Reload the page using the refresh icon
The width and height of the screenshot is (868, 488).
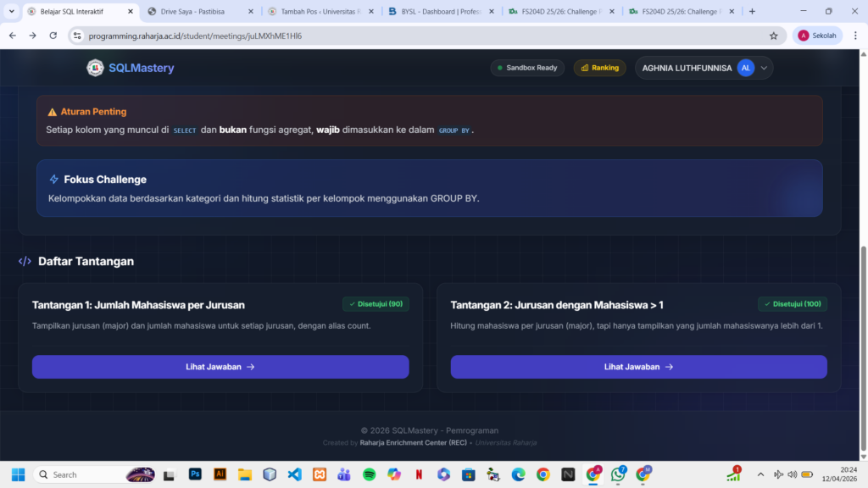[53, 36]
